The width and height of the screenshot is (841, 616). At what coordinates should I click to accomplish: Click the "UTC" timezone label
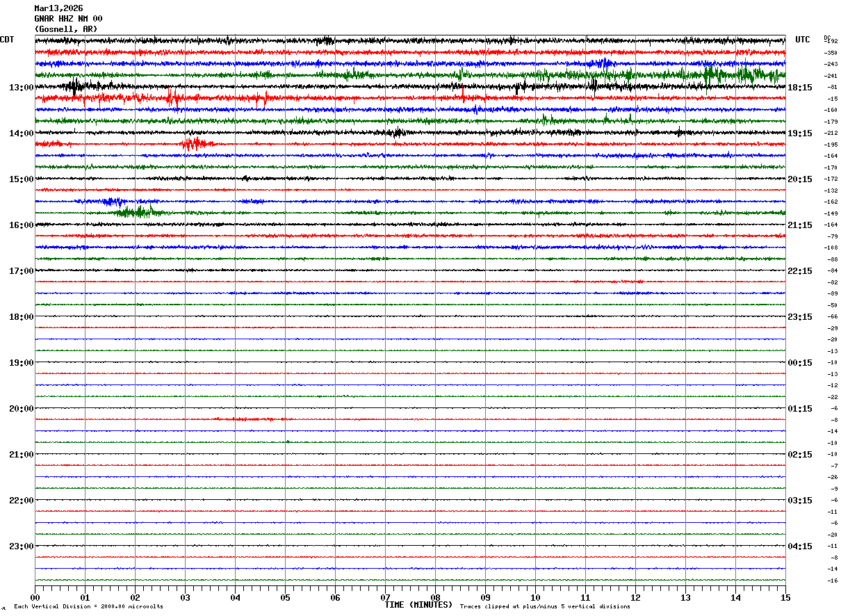pos(803,40)
